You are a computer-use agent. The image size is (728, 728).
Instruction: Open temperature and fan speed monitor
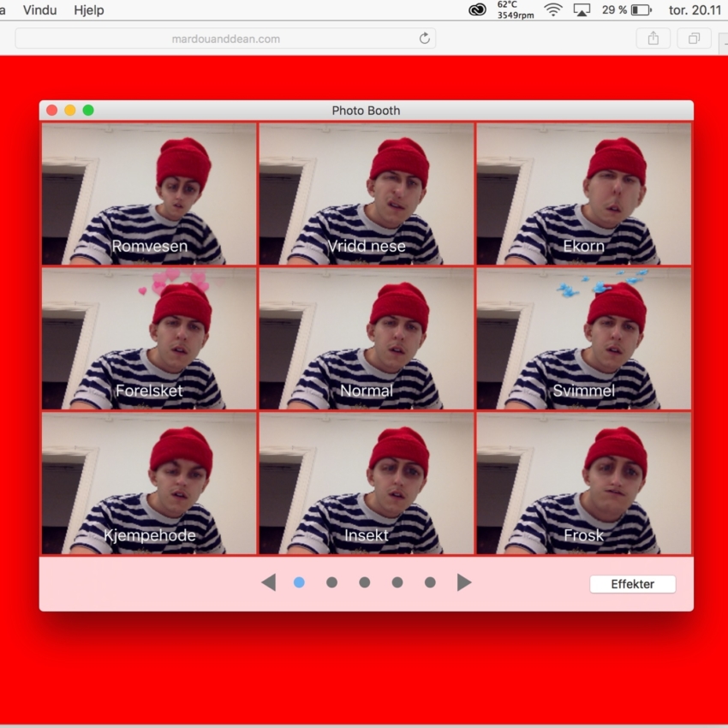coord(516,9)
